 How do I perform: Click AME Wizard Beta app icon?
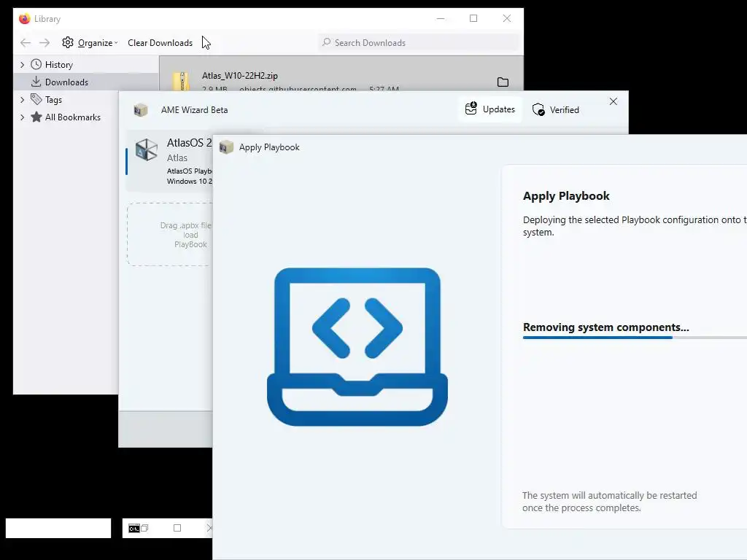[141, 110]
